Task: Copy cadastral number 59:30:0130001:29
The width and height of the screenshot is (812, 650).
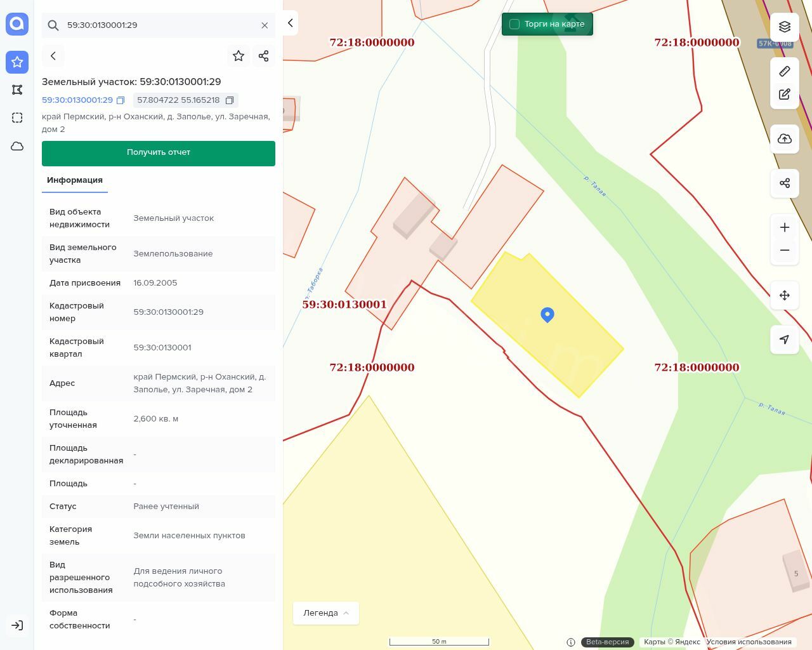Action: pos(121,100)
